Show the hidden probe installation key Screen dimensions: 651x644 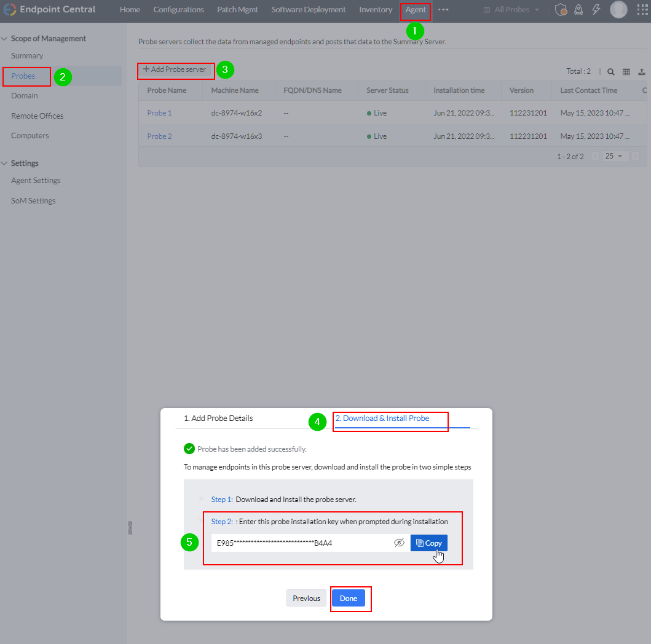(399, 543)
